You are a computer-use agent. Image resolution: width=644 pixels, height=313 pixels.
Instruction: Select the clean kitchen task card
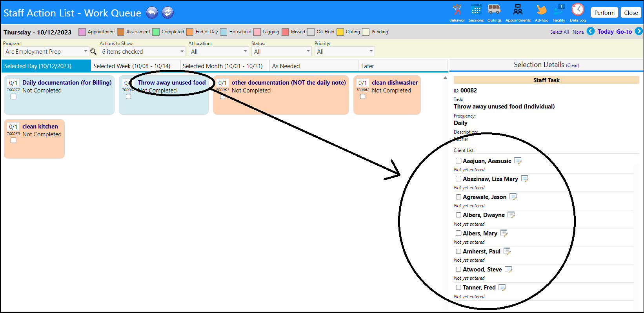tap(35, 139)
